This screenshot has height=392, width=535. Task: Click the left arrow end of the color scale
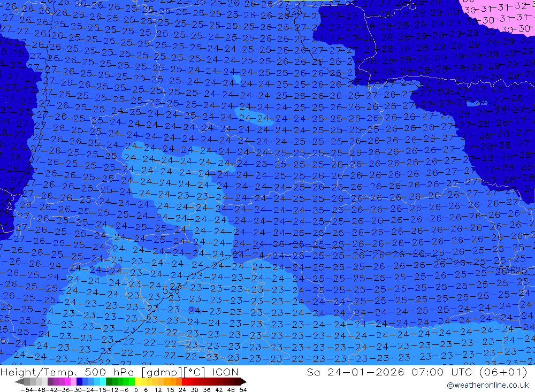[x=19, y=381]
